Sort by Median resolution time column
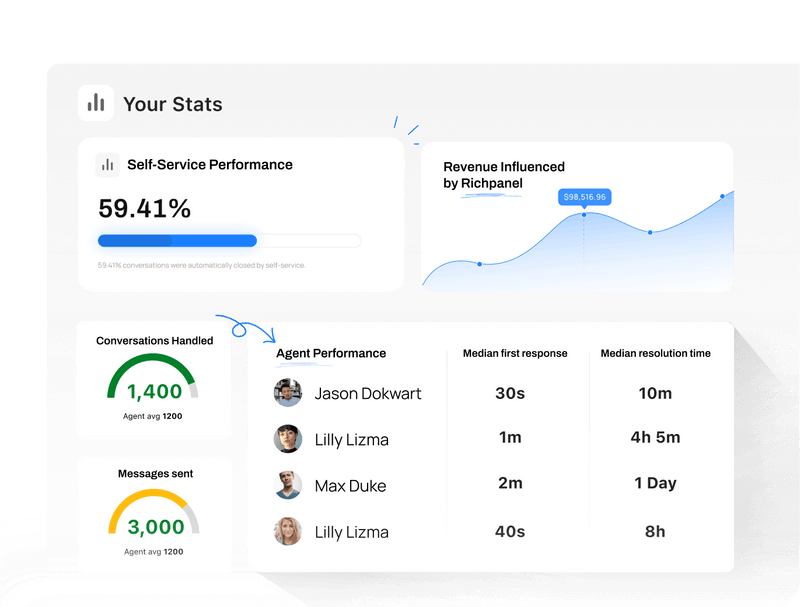 tap(655, 353)
